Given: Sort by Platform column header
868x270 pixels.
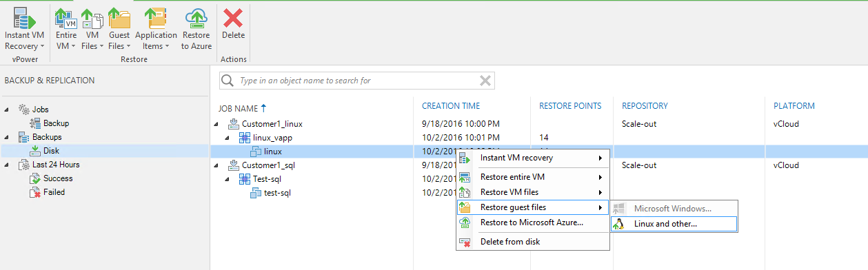Looking at the screenshot, I should pyautogui.click(x=794, y=106).
